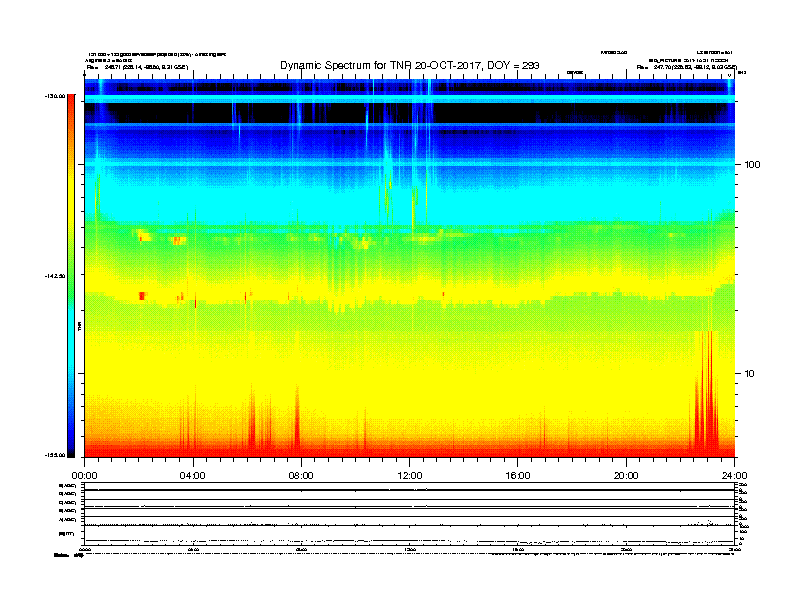The height and width of the screenshot is (612, 792).
Task: Select the 12:00 time axis label
Action: 410,476
